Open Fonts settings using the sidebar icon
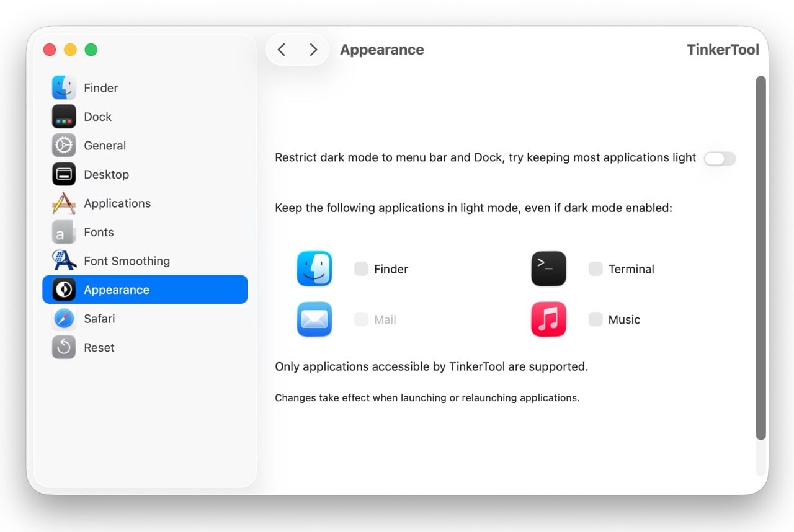Viewport: 794px width, 532px height. (x=65, y=232)
